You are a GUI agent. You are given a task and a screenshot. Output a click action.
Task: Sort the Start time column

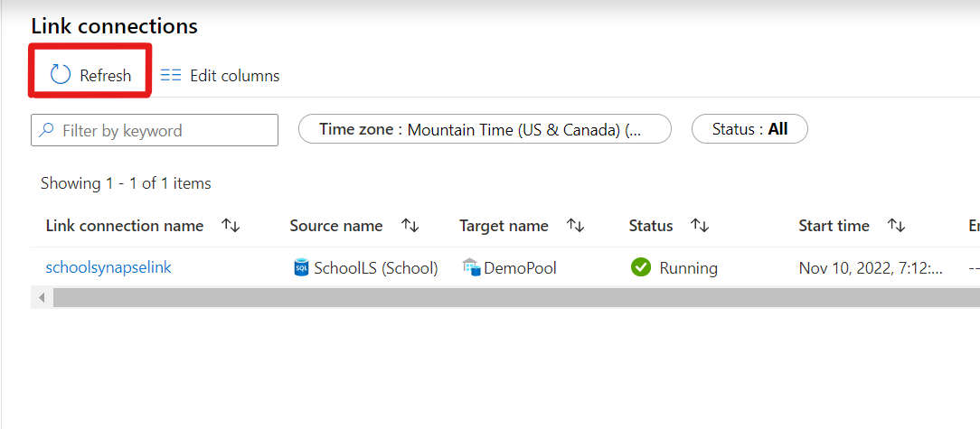click(896, 226)
